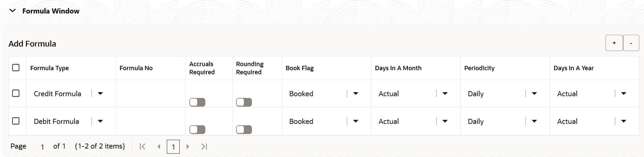The height and width of the screenshot is (157, 644).
Task: Check the select-all header checkbox
Action: click(x=16, y=68)
